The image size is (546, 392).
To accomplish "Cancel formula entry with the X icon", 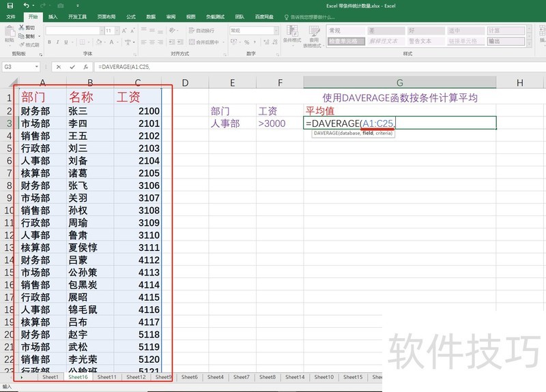I will pyautogui.click(x=59, y=67).
